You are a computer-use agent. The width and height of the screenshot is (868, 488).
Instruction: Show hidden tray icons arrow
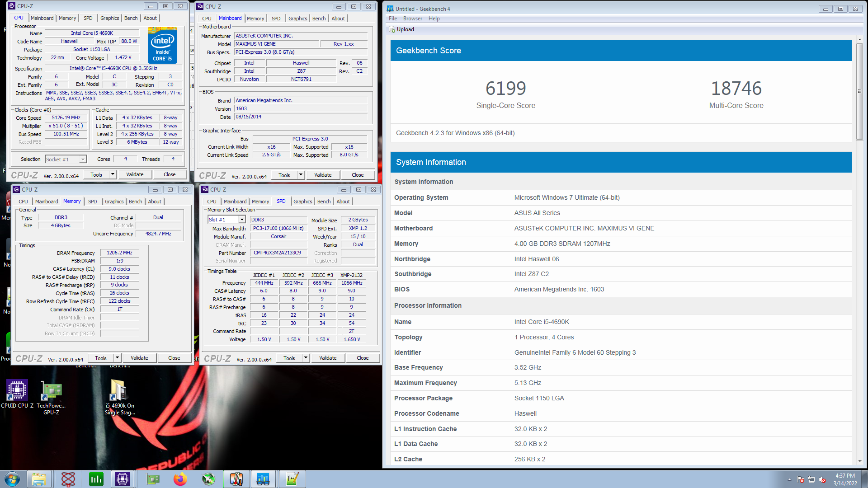pyautogui.click(x=789, y=479)
